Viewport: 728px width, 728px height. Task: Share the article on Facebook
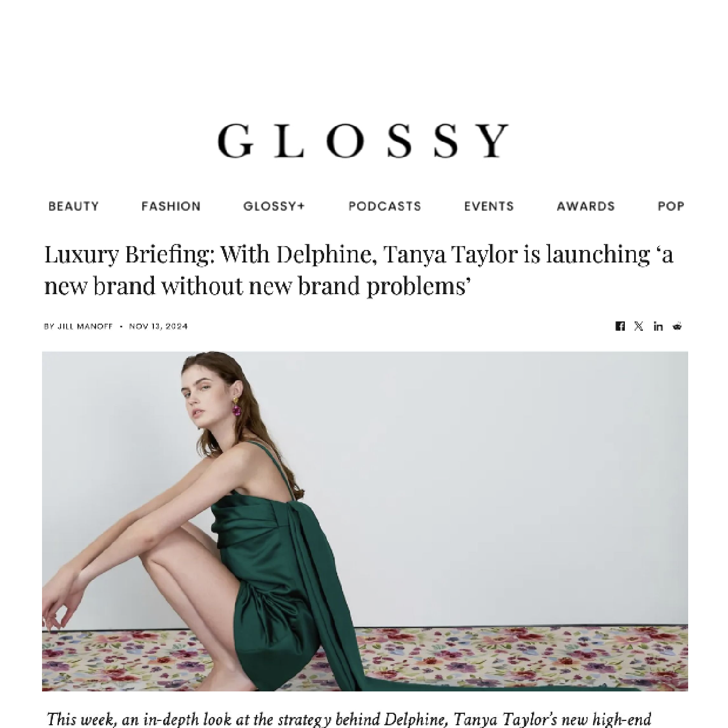[620, 326]
